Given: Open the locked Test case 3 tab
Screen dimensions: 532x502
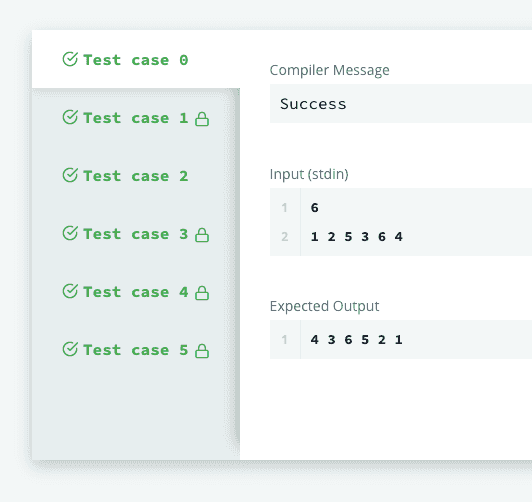Looking at the screenshot, I should click(136, 234).
